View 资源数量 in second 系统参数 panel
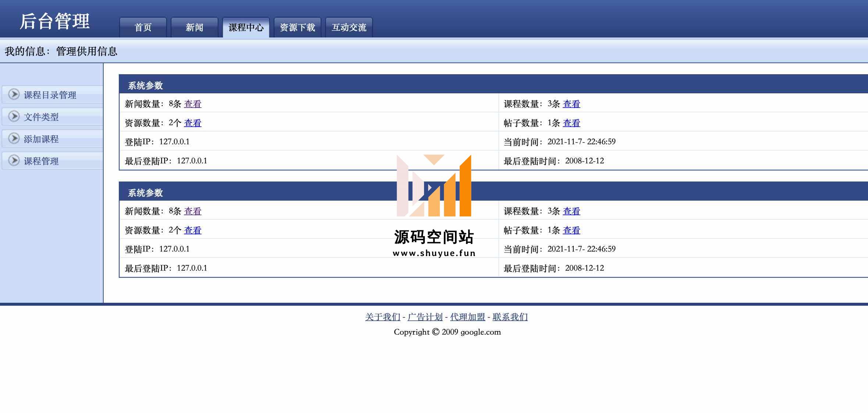Viewport: 868px width, 413px height. (193, 230)
